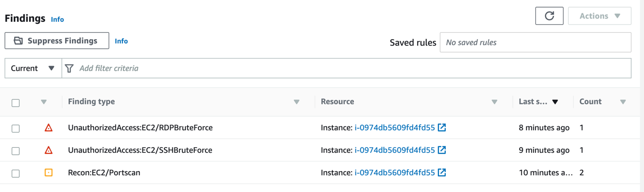Click the high severity triangle for RDPBruteForce

click(x=48, y=128)
